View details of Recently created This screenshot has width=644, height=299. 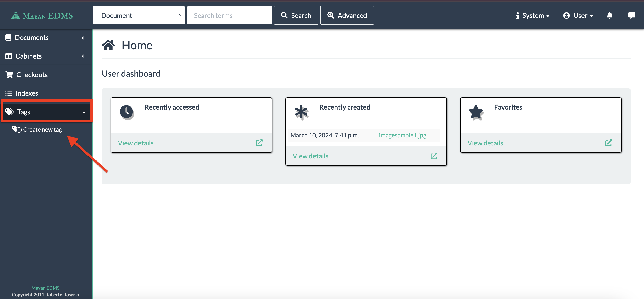click(x=310, y=156)
